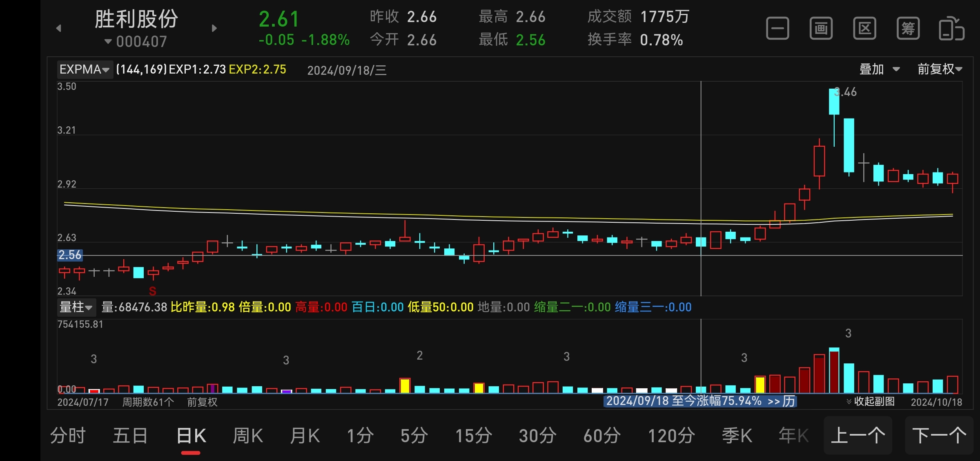This screenshot has width=980, height=461.
Task: Click the device rotate screen icon
Action: click(951, 29)
